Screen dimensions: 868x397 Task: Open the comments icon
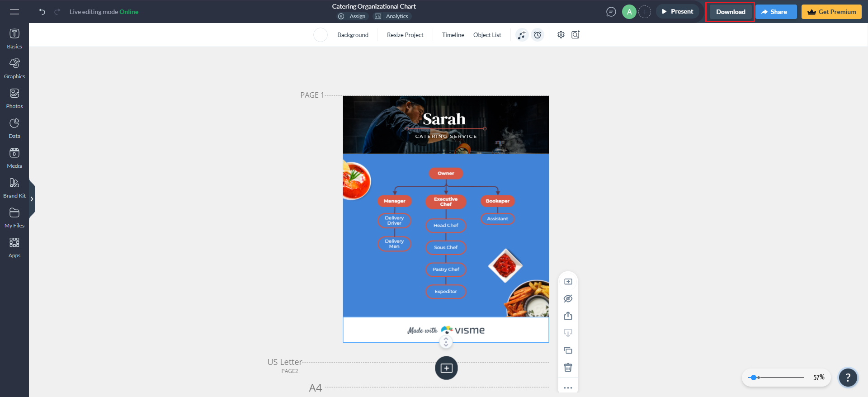click(611, 12)
